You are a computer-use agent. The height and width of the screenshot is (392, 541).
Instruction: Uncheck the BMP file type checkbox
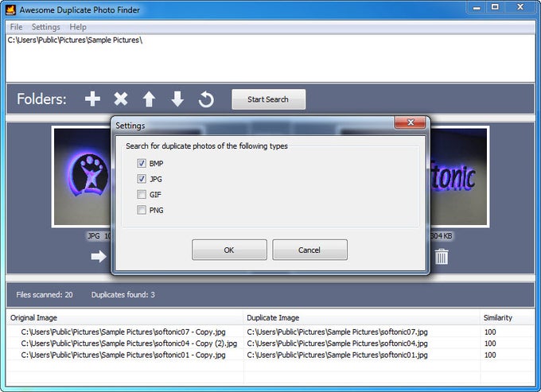(x=142, y=163)
